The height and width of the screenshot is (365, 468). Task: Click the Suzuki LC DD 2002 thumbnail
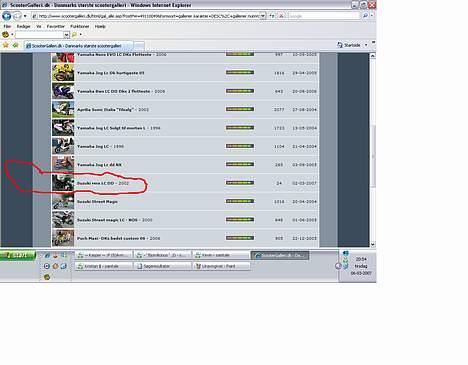point(63,183)
